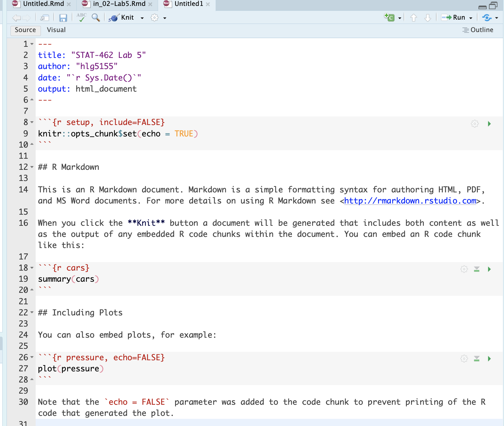Screen dimensions: 504x426
Task: Switch to the Untitled.Rmd tab
Action: tap(44, 4)
